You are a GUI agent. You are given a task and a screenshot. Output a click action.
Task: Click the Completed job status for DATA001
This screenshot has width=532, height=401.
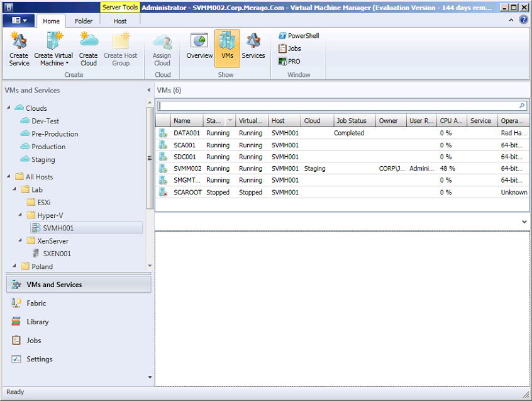coord(349,133)
